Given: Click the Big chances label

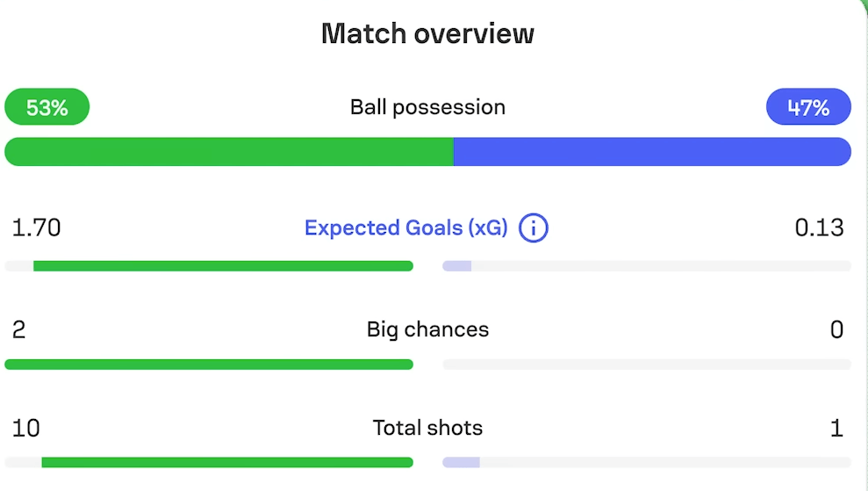Looking at the screenshot, I should tap(427, 329).
